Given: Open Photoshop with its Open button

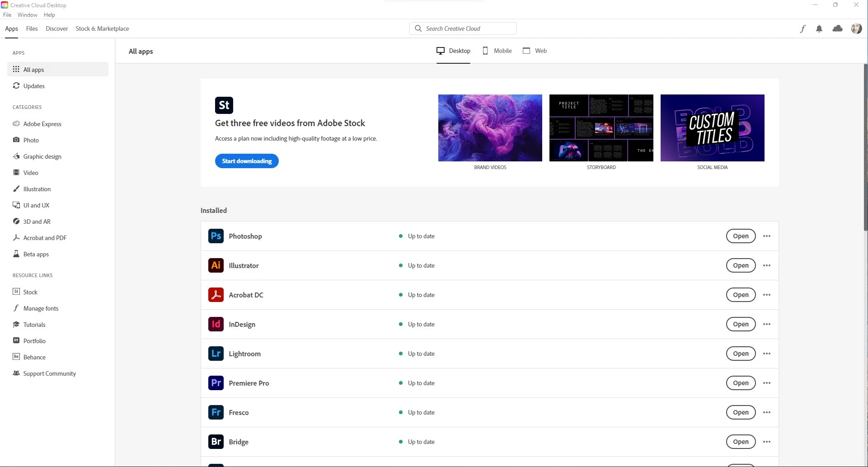Looking at the screenshot, I should 741,236.
